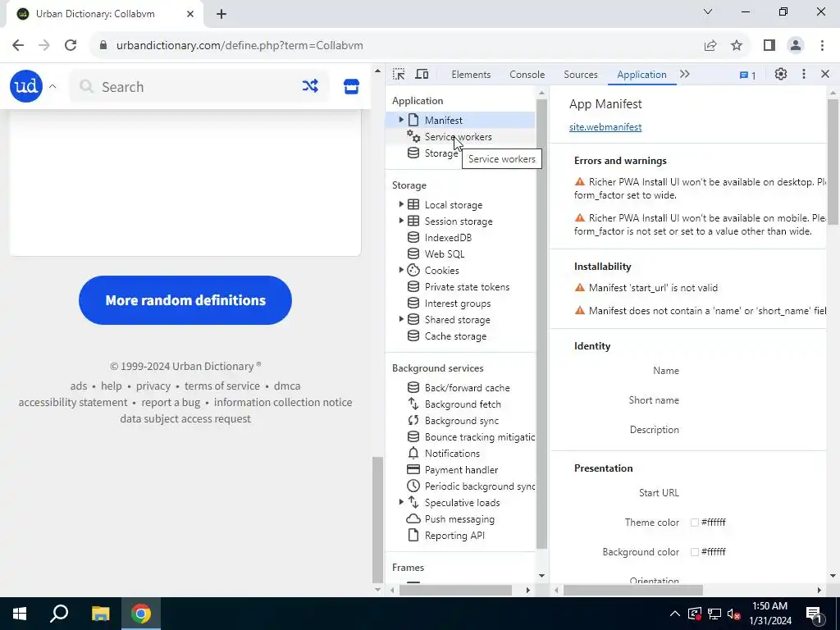Open a new browser tab
The image size is (840, 630).
click(x=221, y=14)
